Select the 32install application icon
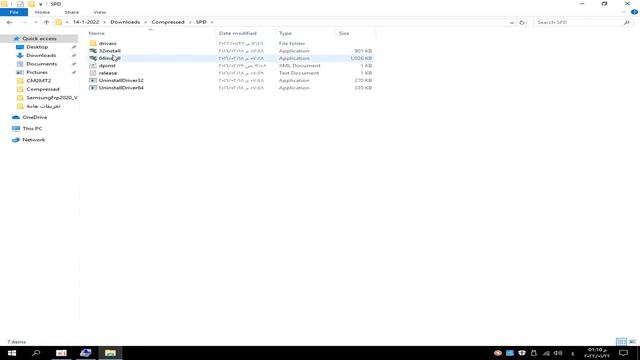 coord(93,51)
